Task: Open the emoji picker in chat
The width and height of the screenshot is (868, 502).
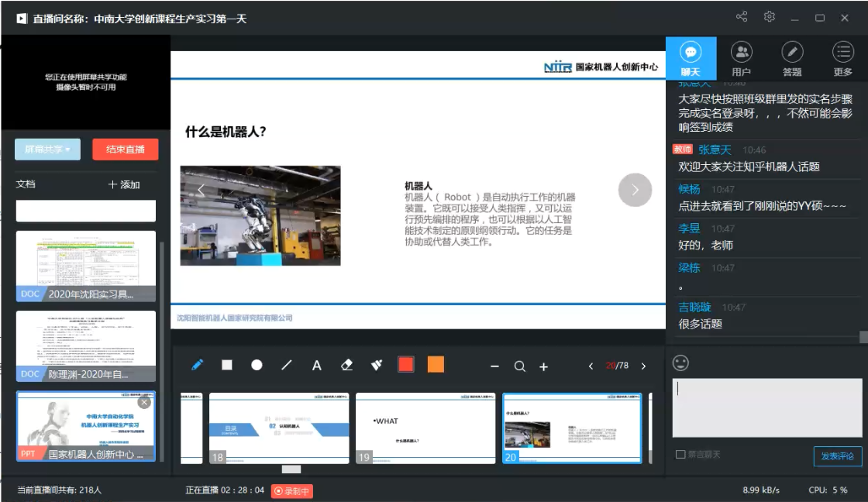Action: (680, 363)
